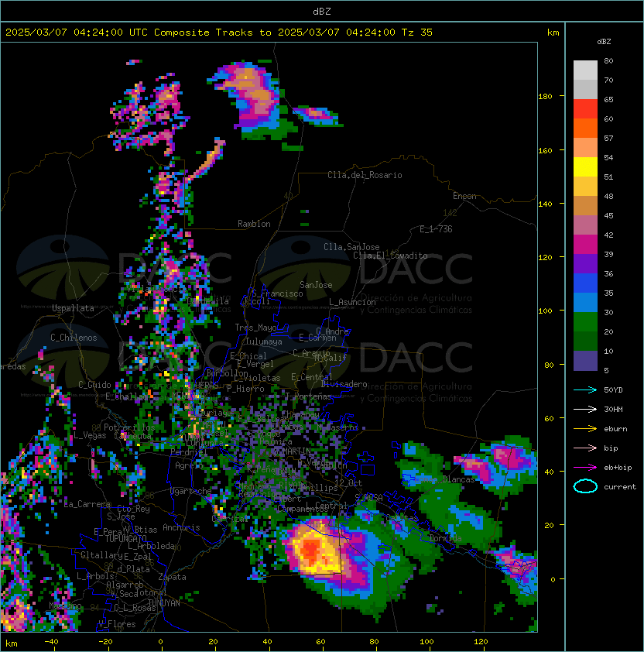Click the 'Tz 35' threshold text
The image size is (644, 652).
click(x=417, y=33)
